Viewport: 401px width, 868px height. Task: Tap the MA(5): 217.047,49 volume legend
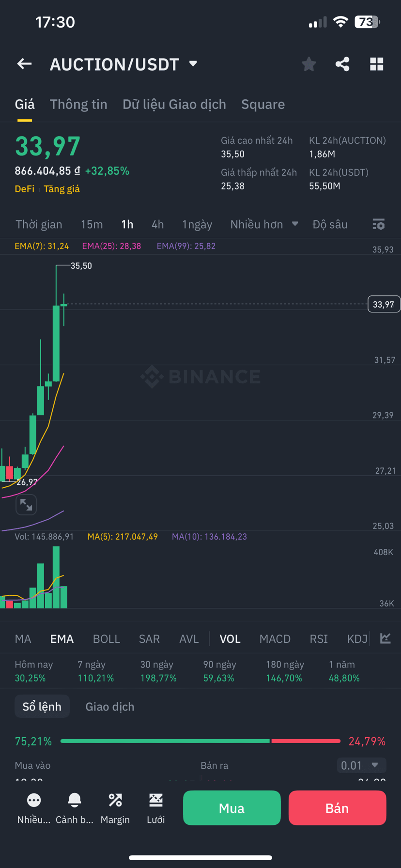123,537
